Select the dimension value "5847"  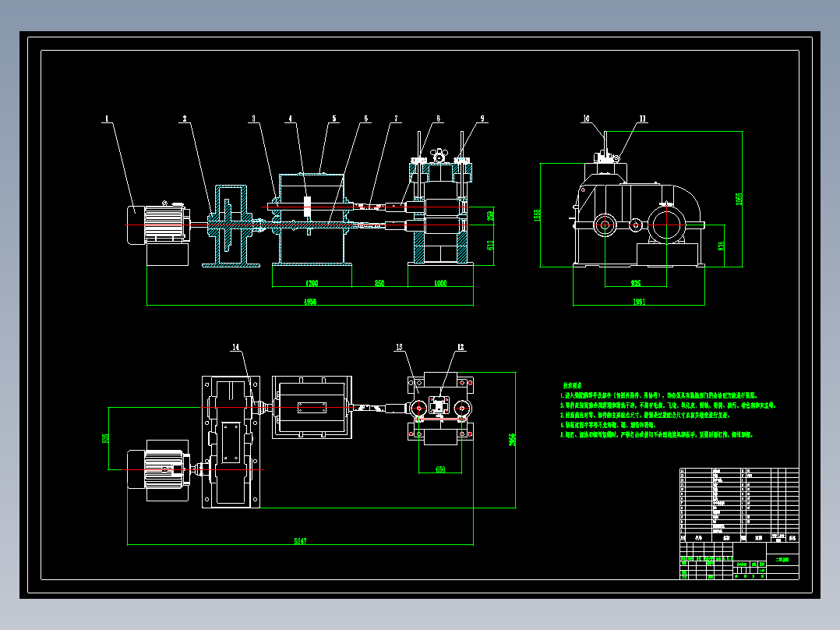coord(301,542)
